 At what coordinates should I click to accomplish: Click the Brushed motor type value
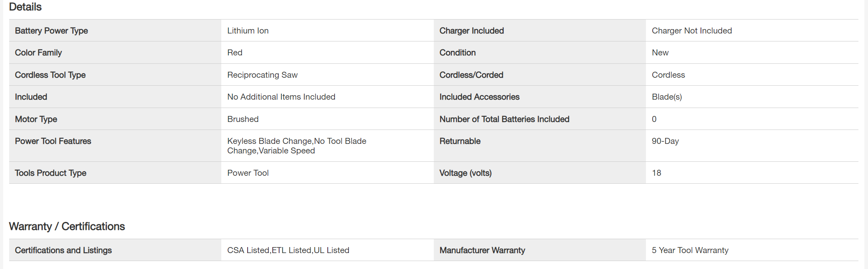tap(243, 119)
